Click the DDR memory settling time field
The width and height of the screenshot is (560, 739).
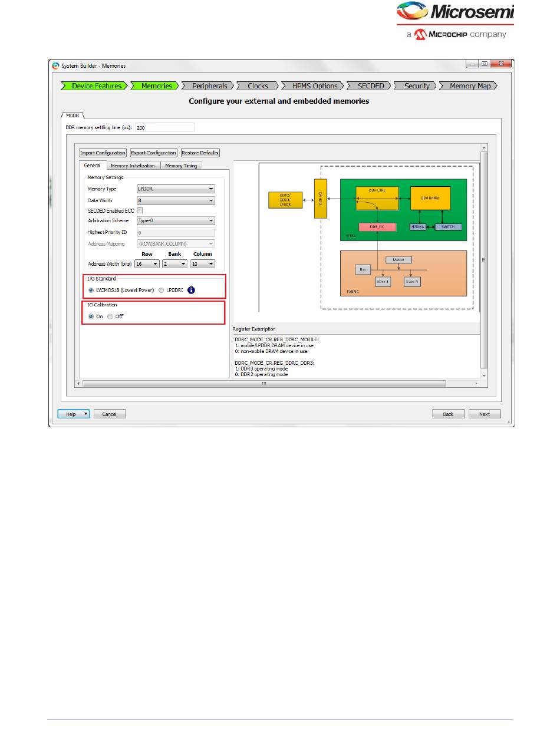click(164, 127)
